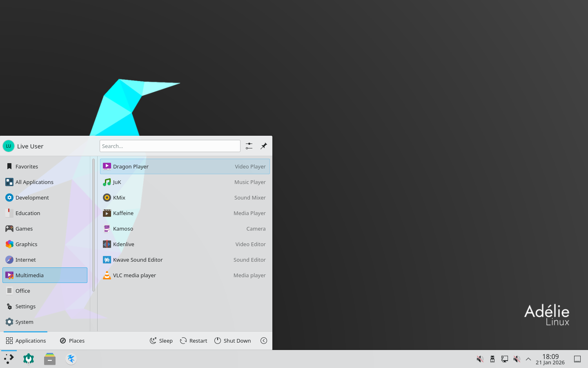Switch to the Places tab
The height and width of the screenshot is (368, 588).
[x=72, y=341]
